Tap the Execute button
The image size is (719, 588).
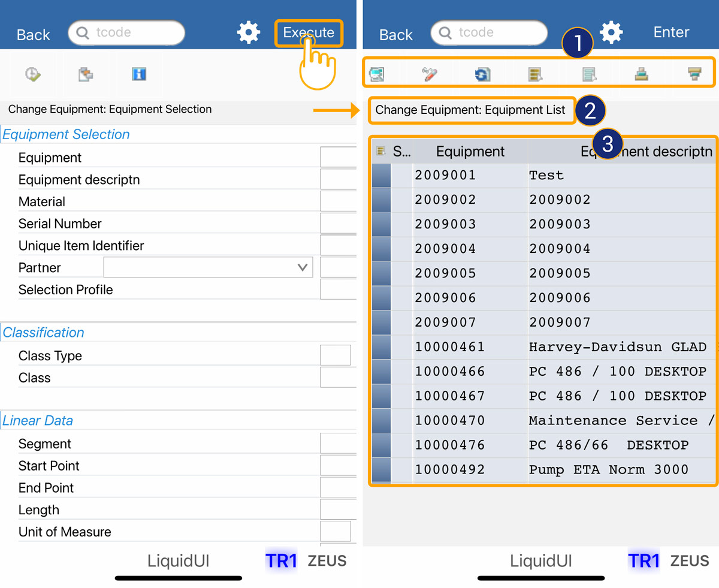(309, 32)
